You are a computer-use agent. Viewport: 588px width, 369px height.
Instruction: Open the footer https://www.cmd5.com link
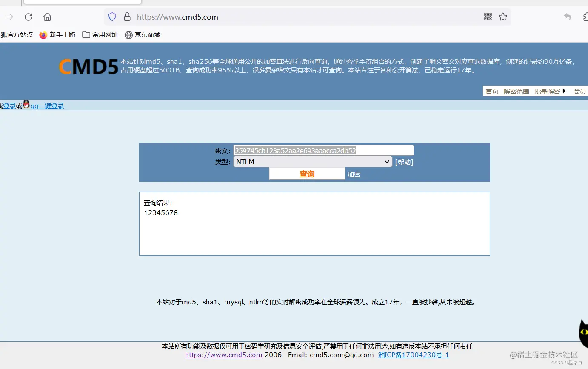pyautogui.click(x=224, y=355)
